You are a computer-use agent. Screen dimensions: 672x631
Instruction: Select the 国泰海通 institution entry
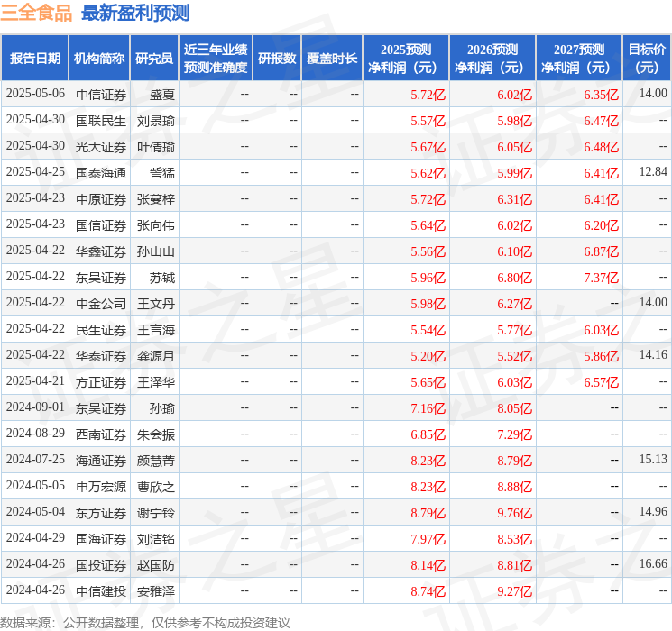click(101, 172)
